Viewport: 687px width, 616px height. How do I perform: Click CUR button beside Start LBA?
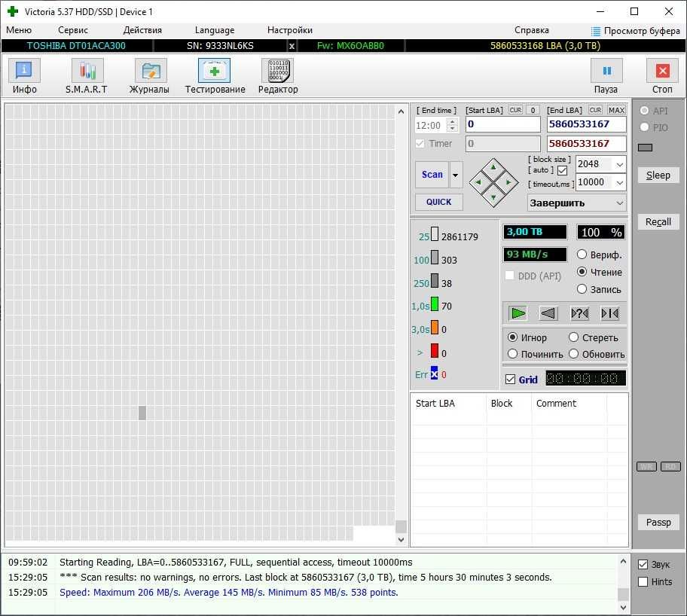pyautogui.click(x=516, y=110)
